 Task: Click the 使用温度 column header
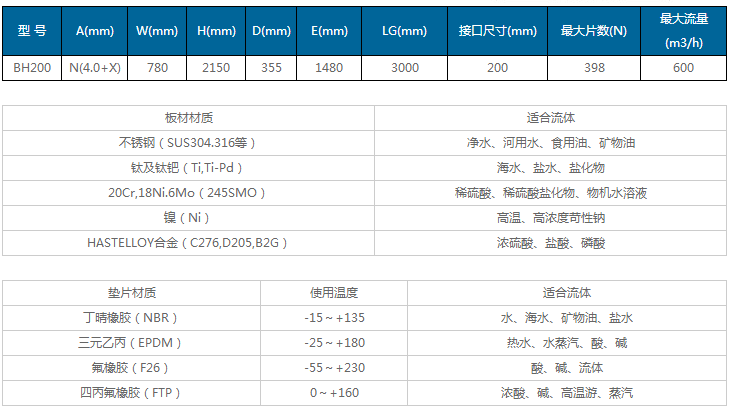(334, 293)
